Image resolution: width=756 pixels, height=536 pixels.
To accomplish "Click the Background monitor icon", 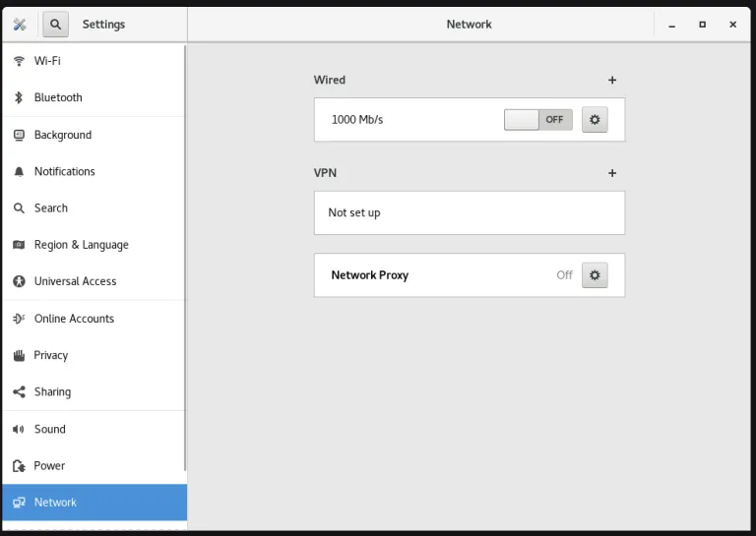I will pos(19,135).
